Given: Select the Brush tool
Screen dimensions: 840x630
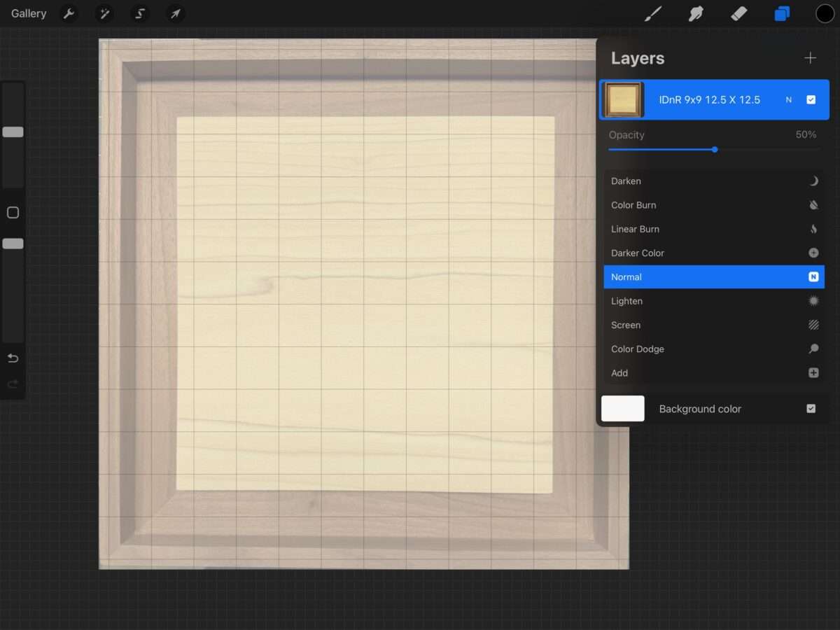Looking at the screenshot, I should point(653,13).
